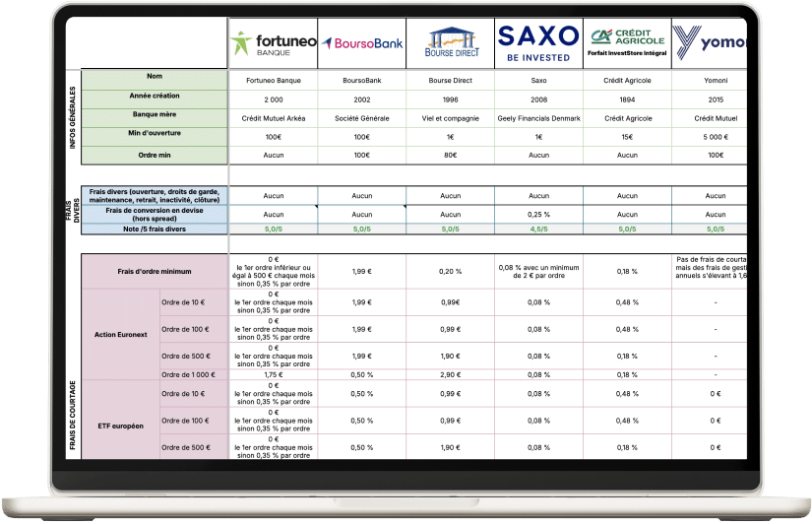This screenshot has height=524, width=812.
Task: Select the 'Ordre min' row header
Action: (x=155, y=155)
